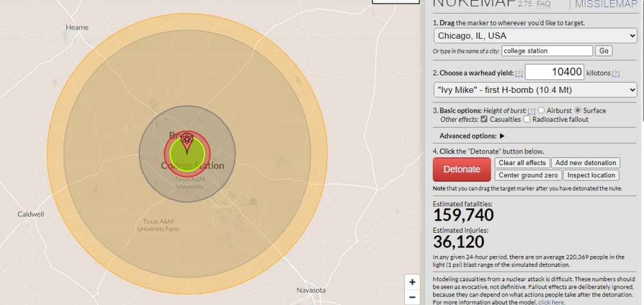Open the preset city dropdown showing Chicago
Viewport: 644px width, 305px height.
pos(535,35)
